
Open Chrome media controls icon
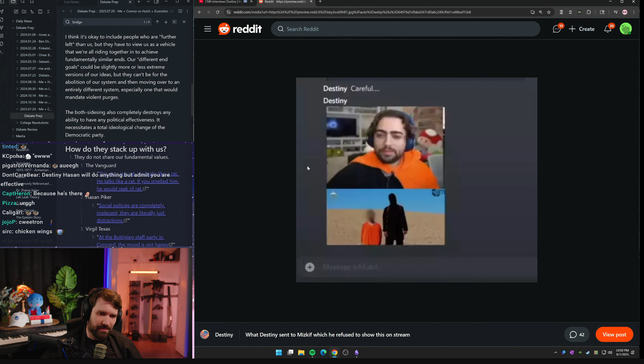click(616, 12)
